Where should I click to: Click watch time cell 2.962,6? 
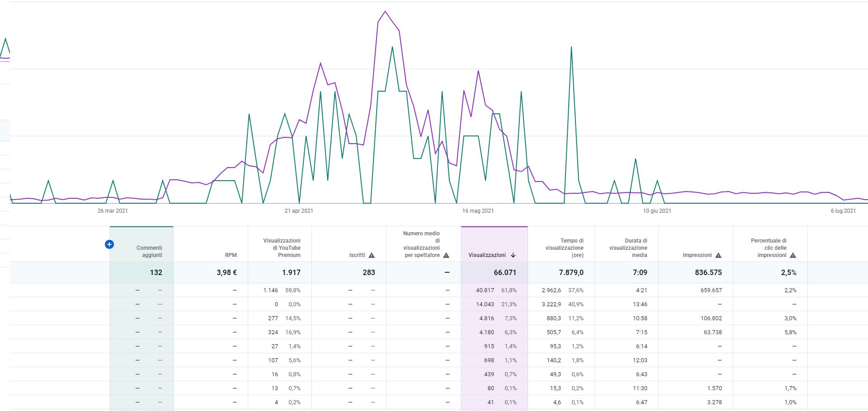point(551,290)
